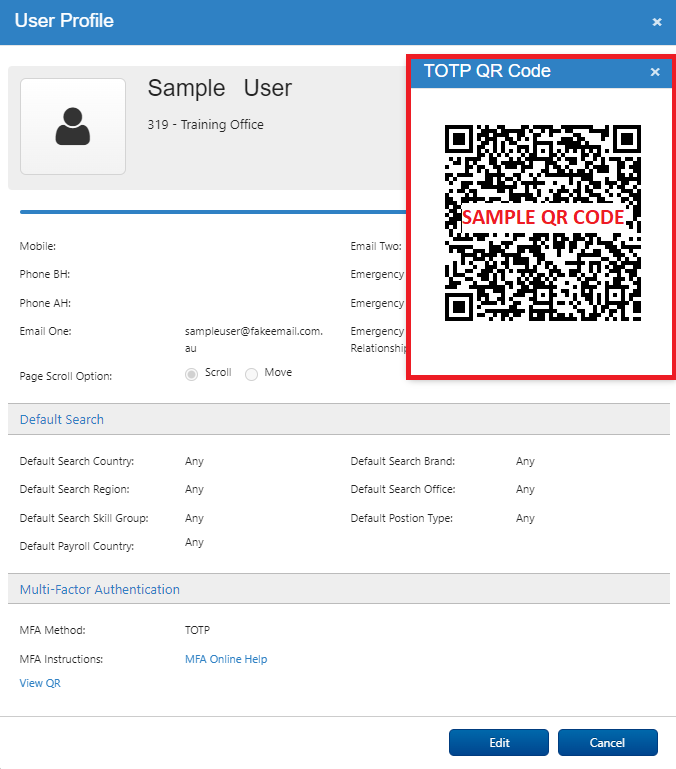Click the 319 - Training Office text

point(206,125)
